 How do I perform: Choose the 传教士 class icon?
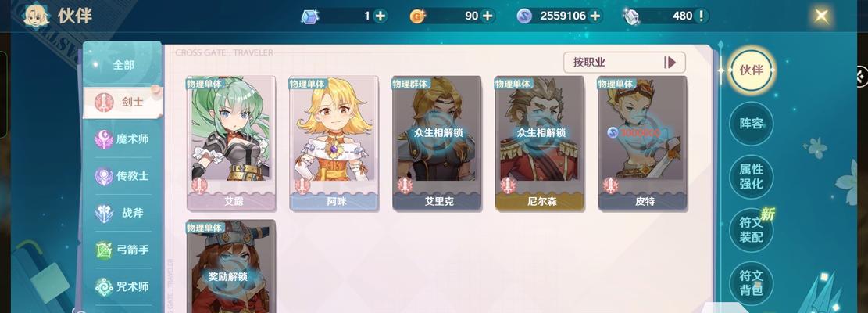[105, 176]
